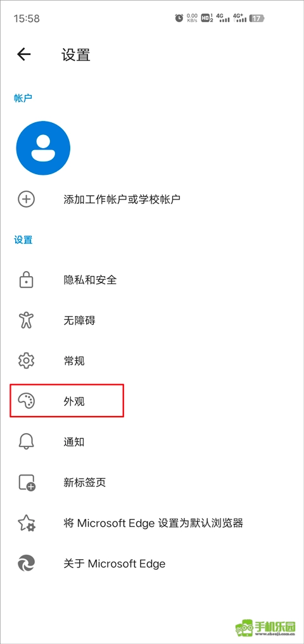Image resolution: width=304 pixels, height=644 pixels.
Task: Tap the lock icon for privacy
Action: tap(27, 280)
